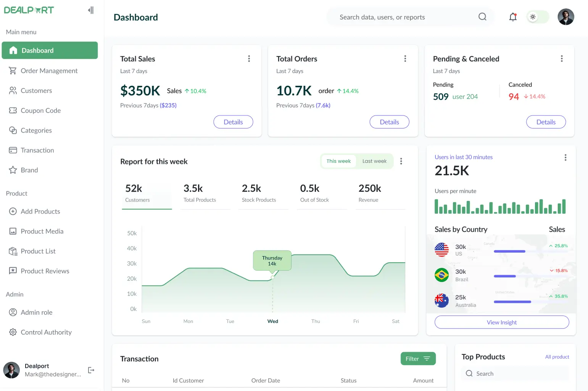Select the Customers sidebar item
Image resolution: width=588 pixels, height=391 pixels.
[36, 90]
